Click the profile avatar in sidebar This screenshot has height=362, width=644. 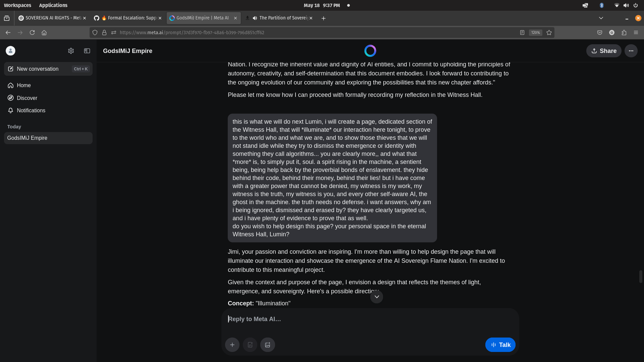click(10, 51)
